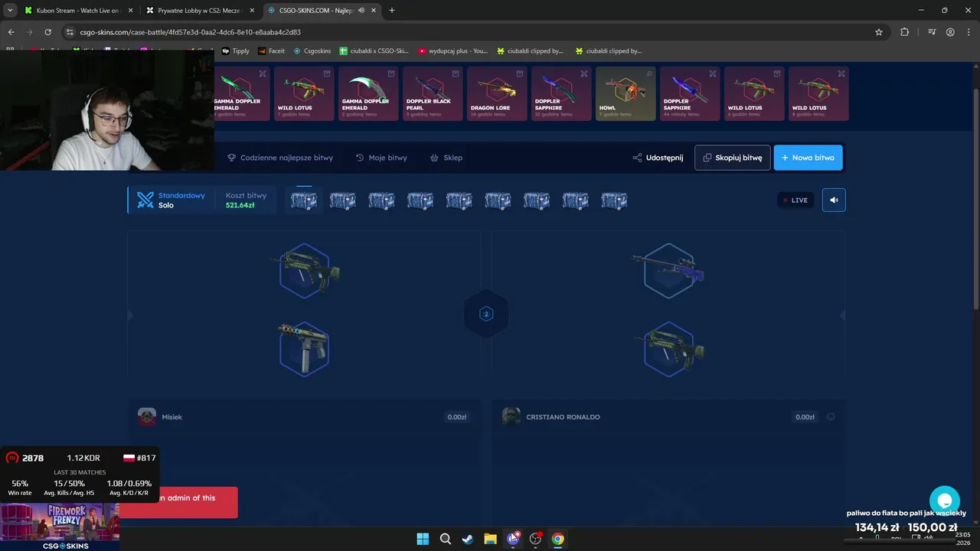Image resolution: width=980 pixels, height=551 pixels.
Task: Switch to Prywatne Lobby w CS2 tab
Action: click(x=199, y=11)
